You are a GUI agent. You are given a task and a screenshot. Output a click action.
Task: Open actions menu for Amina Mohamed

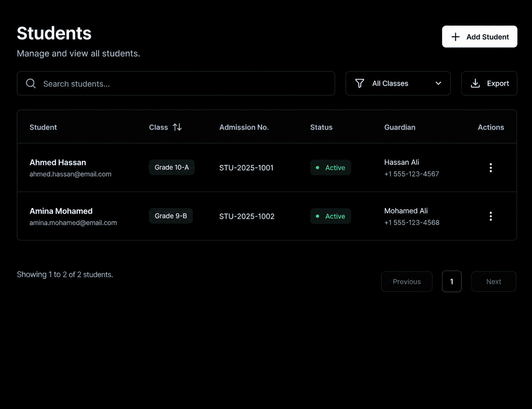click(x=491, y=216)
